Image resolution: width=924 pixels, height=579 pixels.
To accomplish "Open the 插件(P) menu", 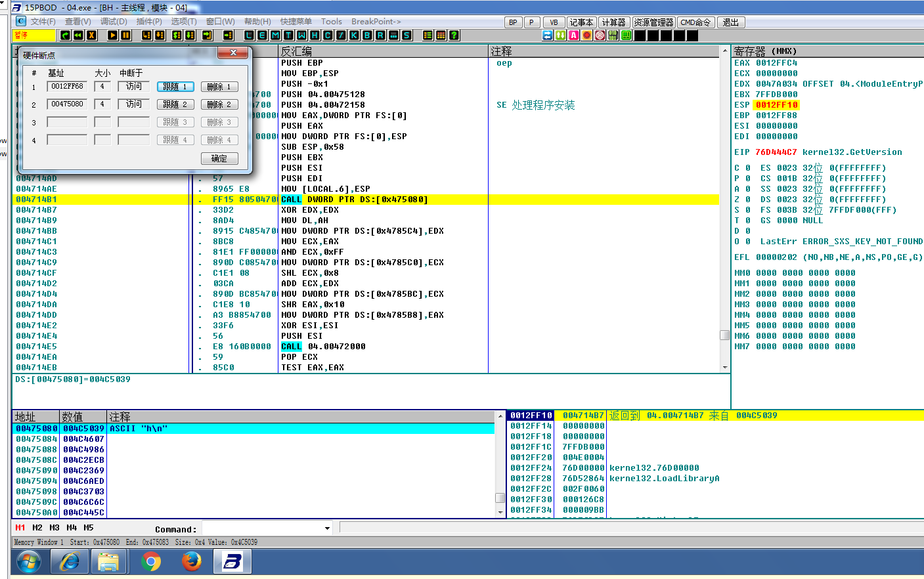I will coord(149,22).
